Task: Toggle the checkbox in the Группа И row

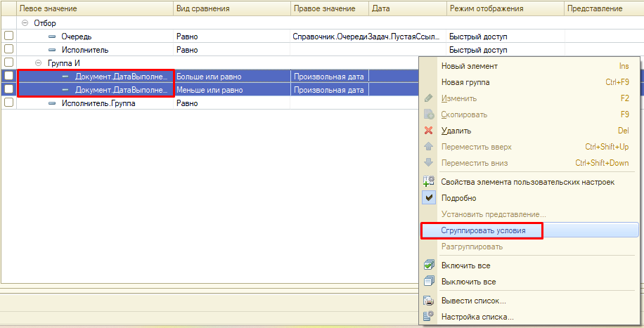Action: pos(8,63)
